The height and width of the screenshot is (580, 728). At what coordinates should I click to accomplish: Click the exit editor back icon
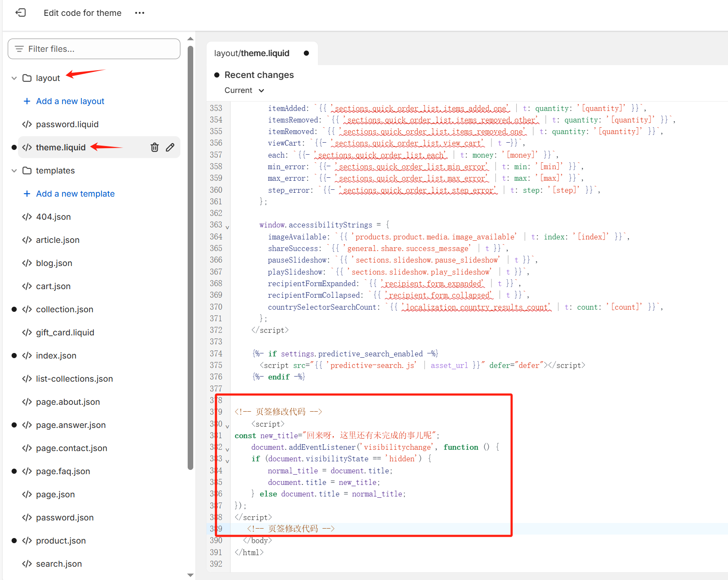(x=21, y=13)
